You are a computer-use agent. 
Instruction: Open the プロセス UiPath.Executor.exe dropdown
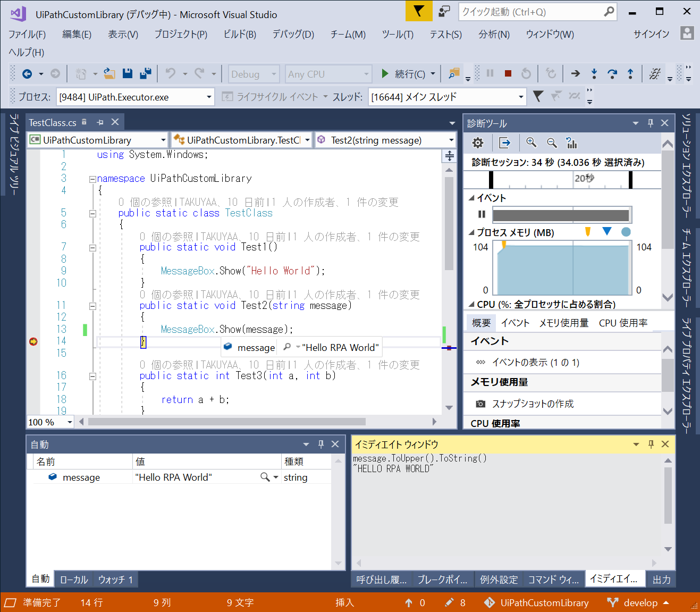tap(209, 97)
